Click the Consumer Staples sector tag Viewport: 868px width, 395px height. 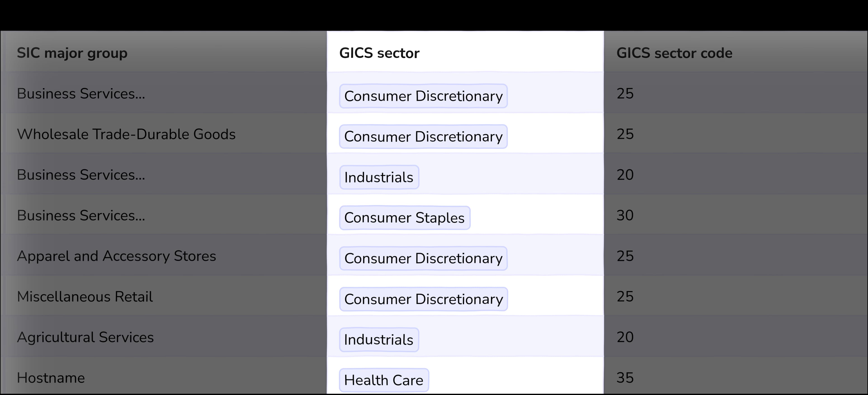404,218
